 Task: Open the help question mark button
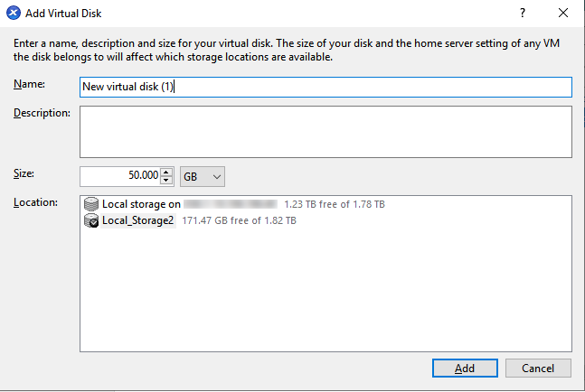[x=523, y=13]
